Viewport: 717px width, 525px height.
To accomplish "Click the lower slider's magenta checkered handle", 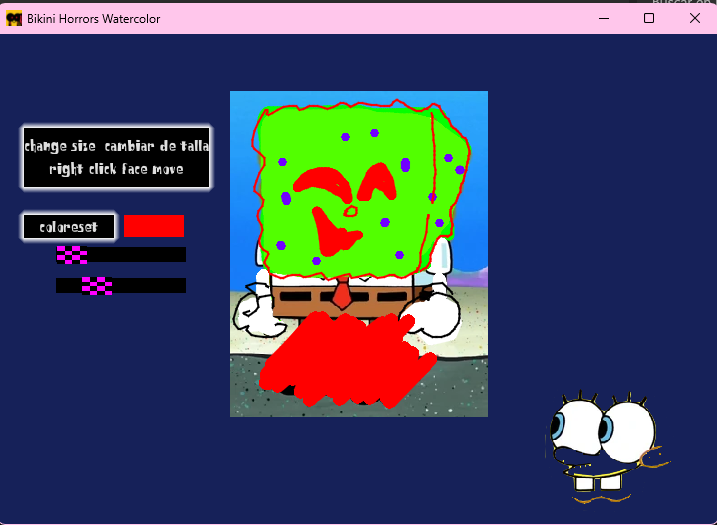I will [97, 286].
